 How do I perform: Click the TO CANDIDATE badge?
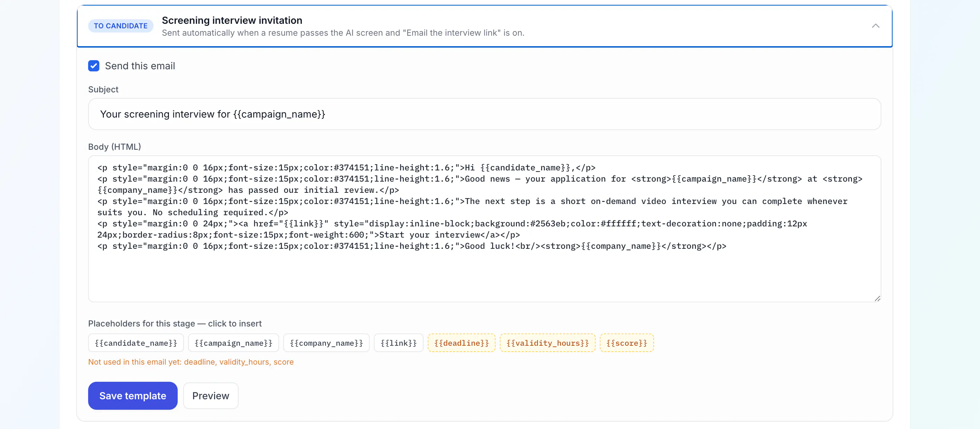pyautogui.click(x=121, y=26)
